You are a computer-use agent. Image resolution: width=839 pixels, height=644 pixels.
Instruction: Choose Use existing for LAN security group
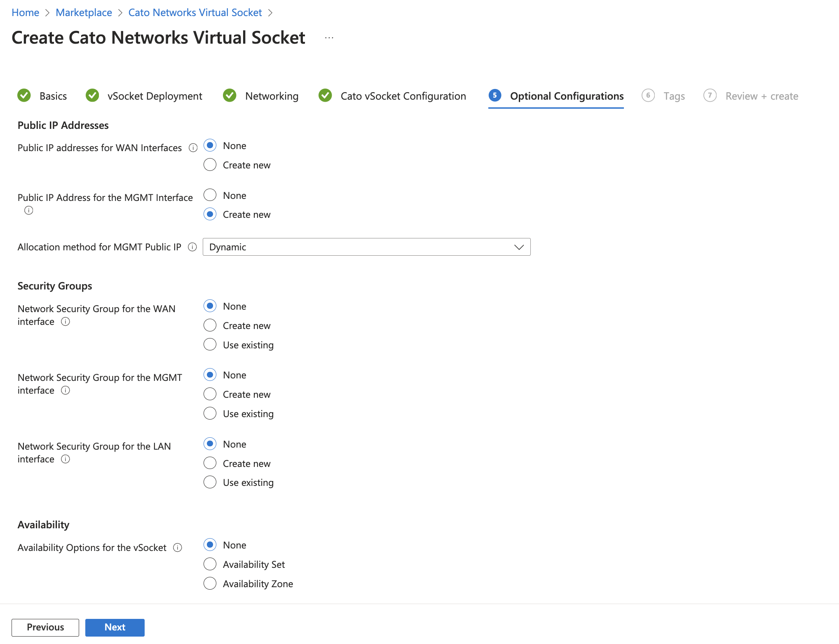(210, 482)
